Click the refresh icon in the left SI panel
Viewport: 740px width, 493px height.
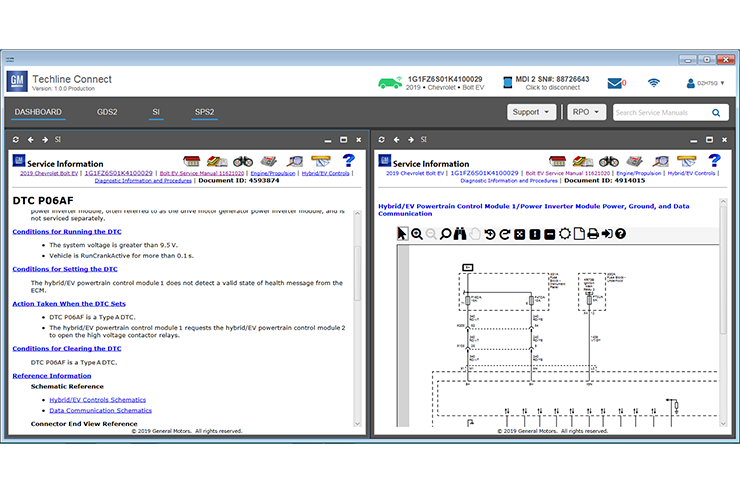click(16, 140)
